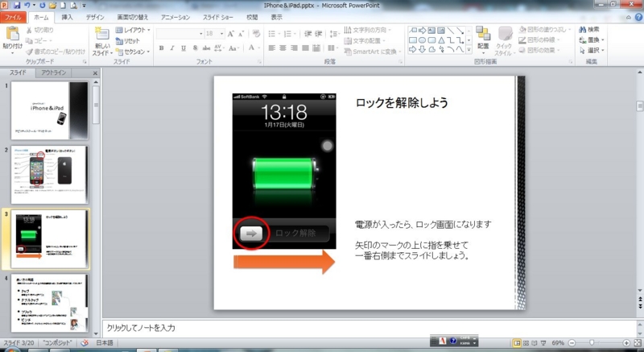Select slide 4 thumbnail in panel
The width and height of the screenshot is (644, 352).
tap(49, 303)
